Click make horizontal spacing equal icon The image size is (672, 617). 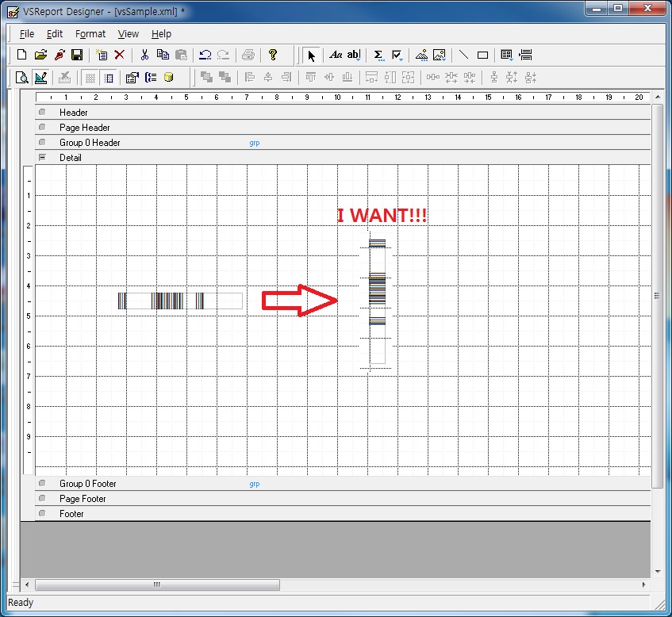433,78
